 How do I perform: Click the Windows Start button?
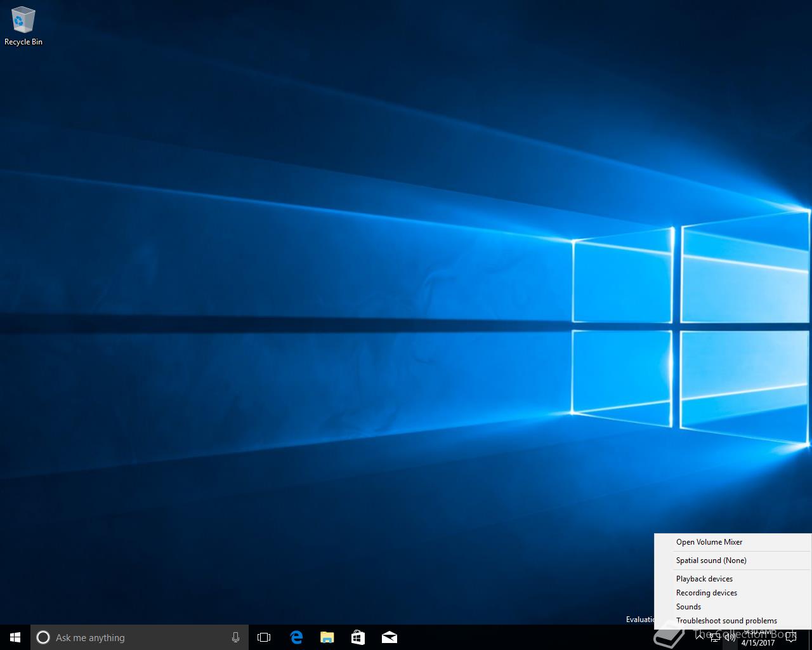click(15, 637)
